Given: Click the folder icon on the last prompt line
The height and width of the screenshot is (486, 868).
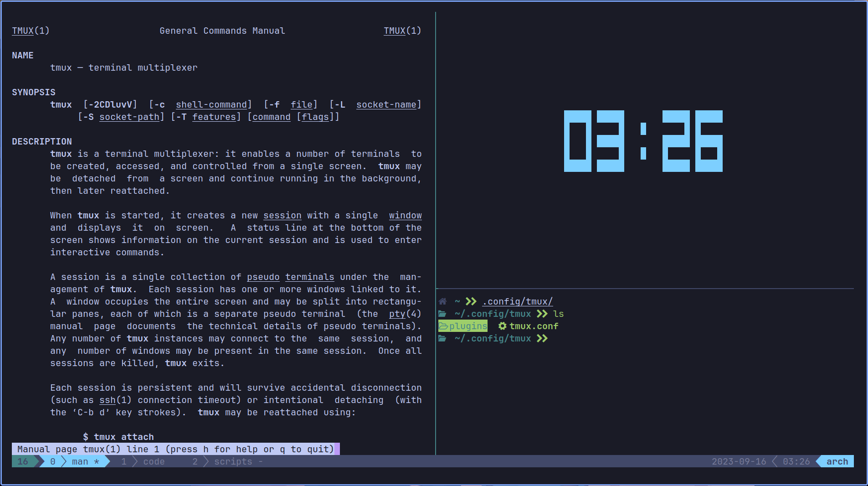Looking at the screenshot, I should tap(442, 338).
